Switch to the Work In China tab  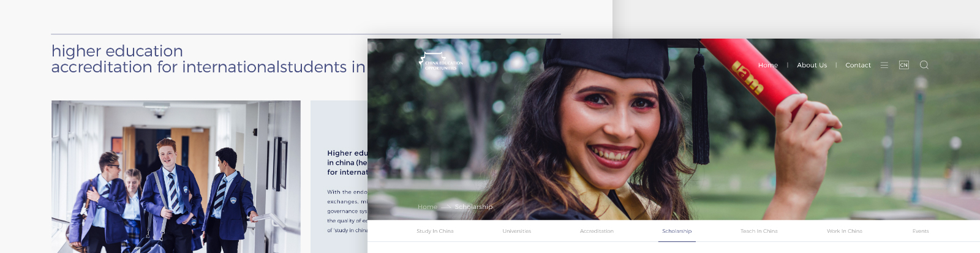tap(844, 231)
